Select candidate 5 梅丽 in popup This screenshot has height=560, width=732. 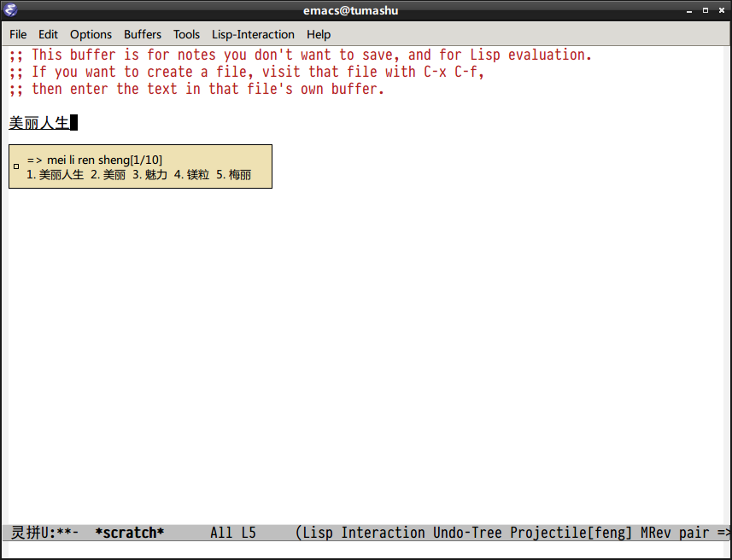pyautogui.click(x=233, y=175)
